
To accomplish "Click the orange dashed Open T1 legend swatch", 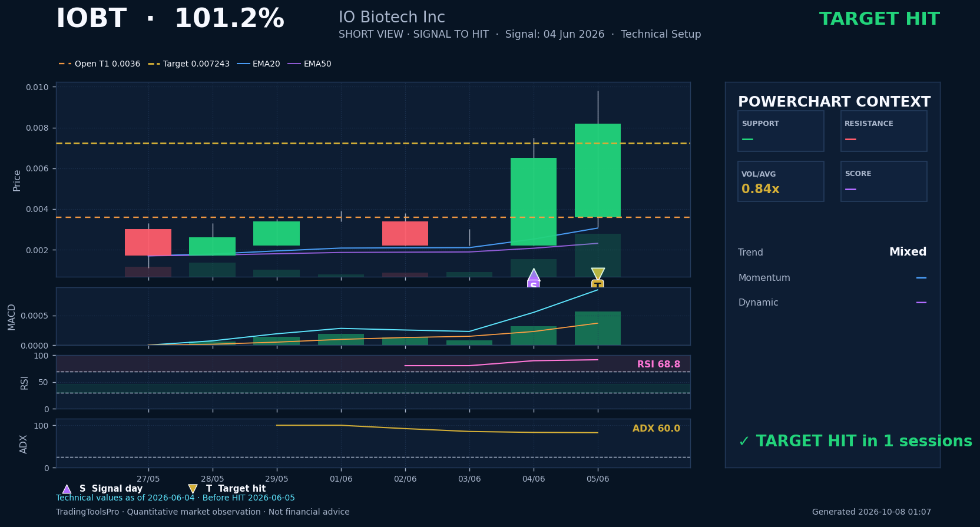I will [65, 64].
